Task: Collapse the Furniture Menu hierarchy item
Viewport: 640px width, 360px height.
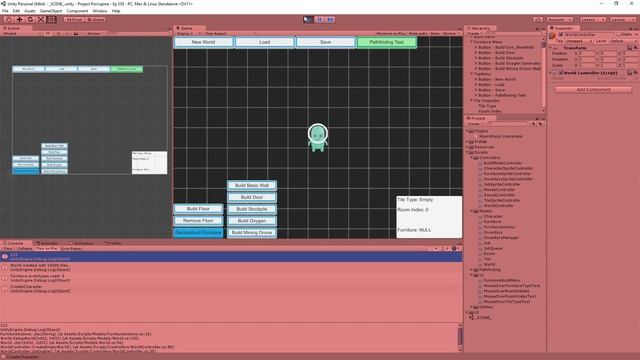Action: [x=471, y=42]
